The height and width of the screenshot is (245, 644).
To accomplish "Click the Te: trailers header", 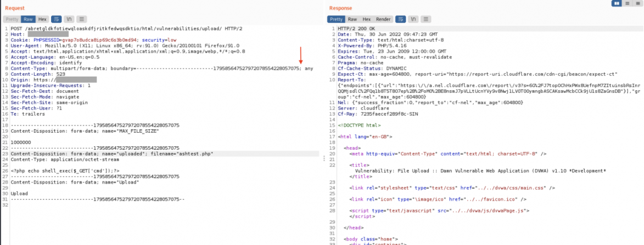I will (27, 115).
